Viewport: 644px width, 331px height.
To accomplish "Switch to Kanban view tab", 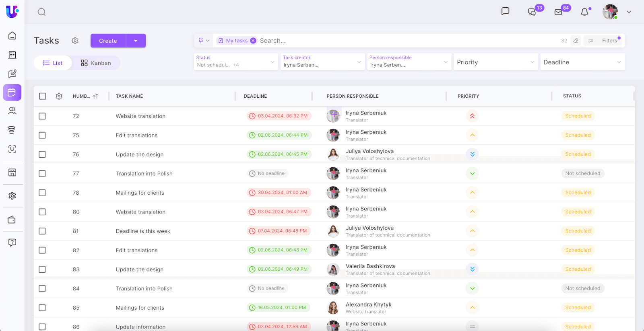I will [x=96, y=63].
